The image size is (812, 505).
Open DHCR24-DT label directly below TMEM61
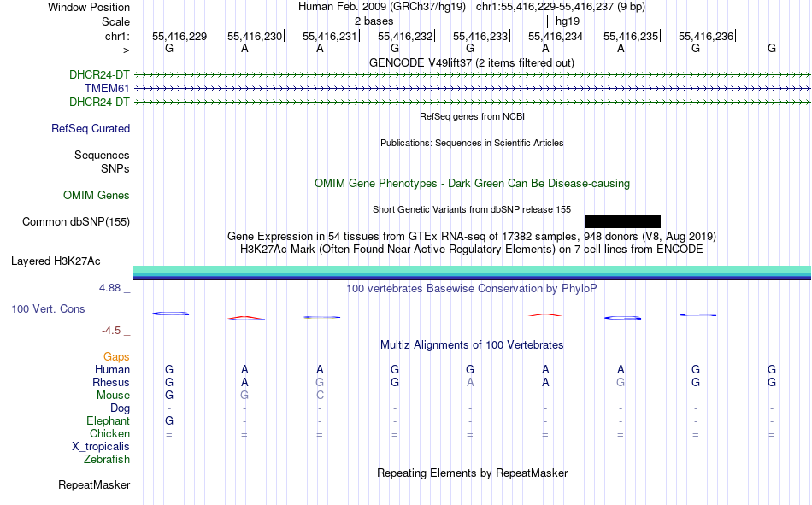(x=99, y=102)
